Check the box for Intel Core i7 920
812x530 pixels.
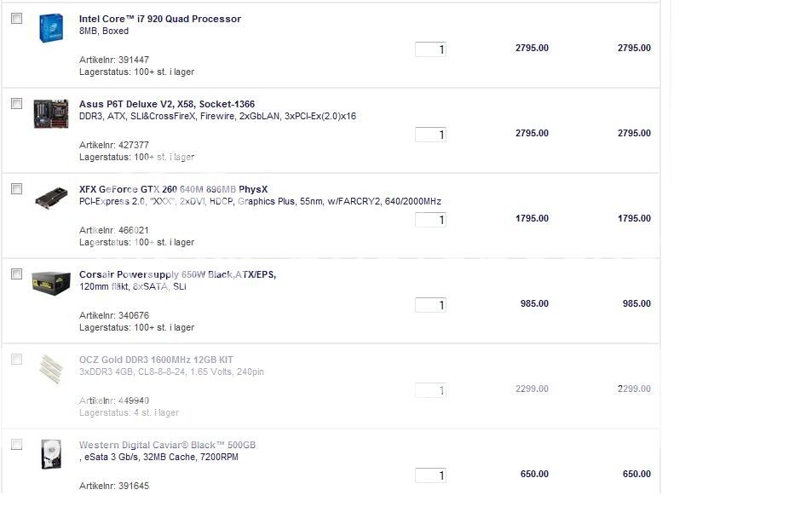point(16,19)
